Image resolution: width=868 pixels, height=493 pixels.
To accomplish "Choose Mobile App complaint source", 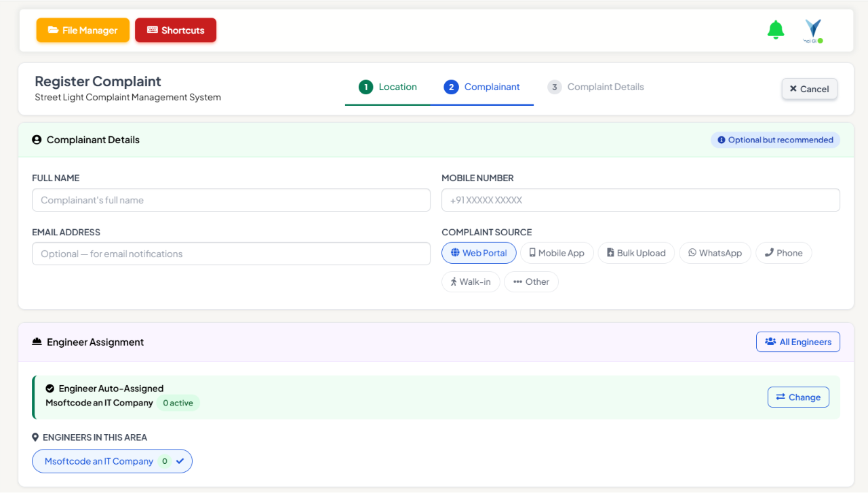I will pyautogui.click(x=557, y=253).
